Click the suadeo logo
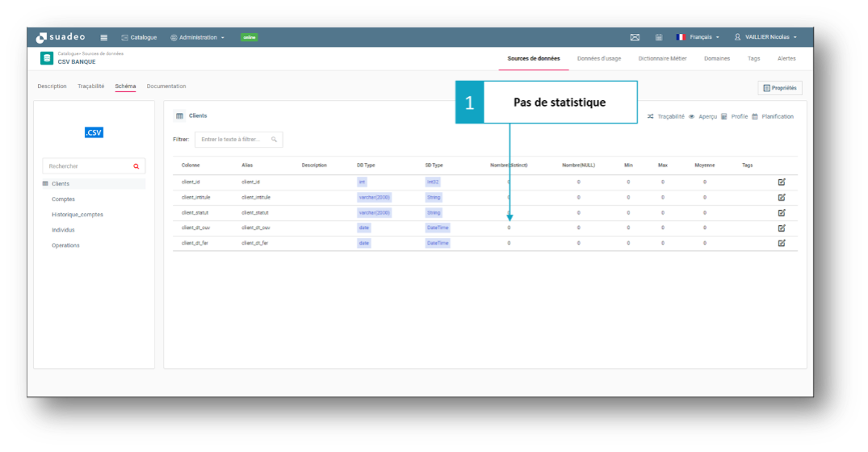The width and height of the screenshot is (868, 452). click(61, 37)
